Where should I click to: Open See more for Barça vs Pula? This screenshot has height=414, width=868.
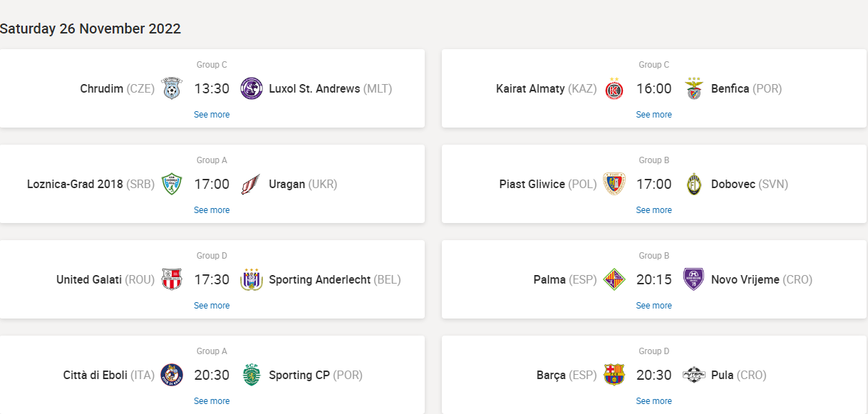tap(653, 401)
